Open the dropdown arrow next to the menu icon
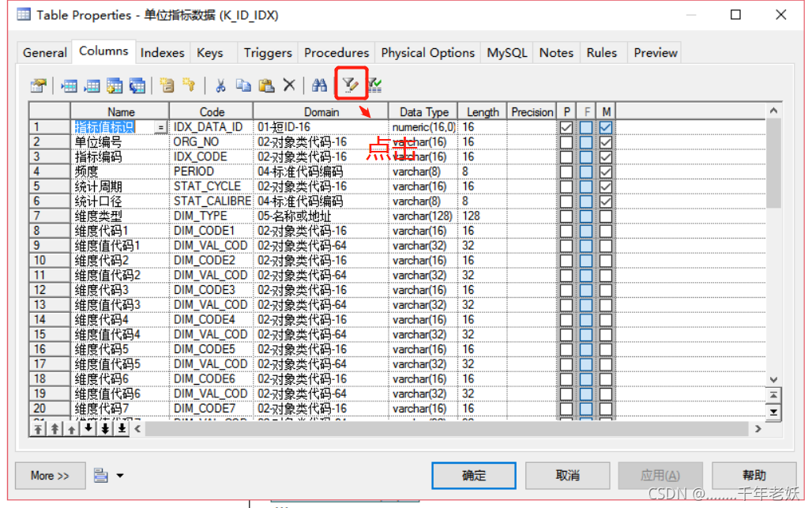 (120, 476)
